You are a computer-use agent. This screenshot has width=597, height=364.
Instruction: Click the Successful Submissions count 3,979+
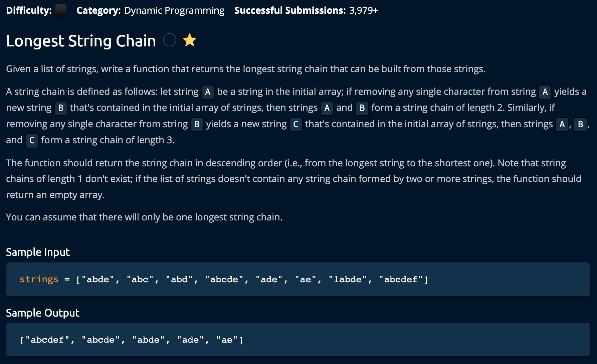pos(364,11)
